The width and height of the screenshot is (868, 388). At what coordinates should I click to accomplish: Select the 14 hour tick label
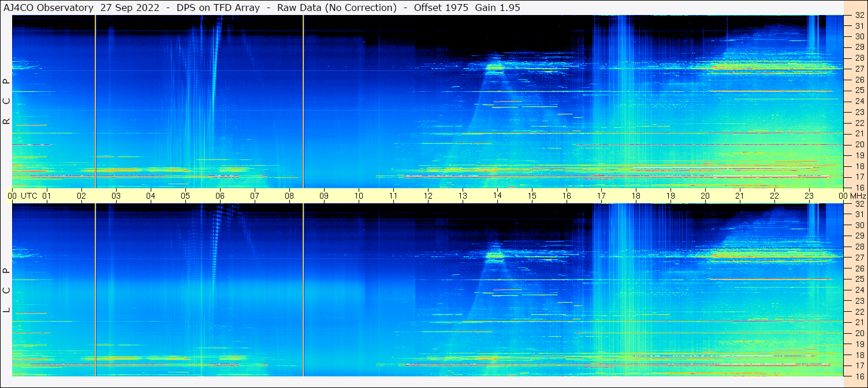point(497,196)
